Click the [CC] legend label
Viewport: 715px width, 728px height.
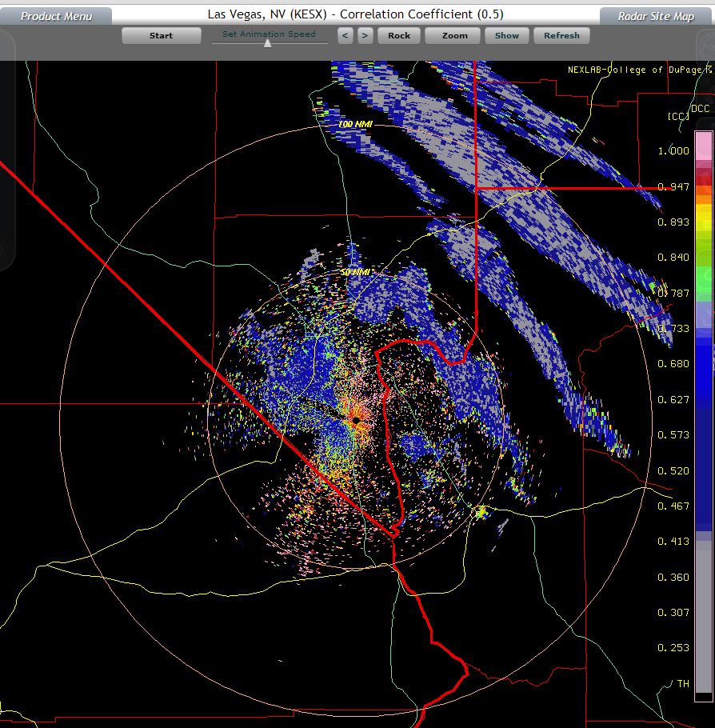(677, 117)
